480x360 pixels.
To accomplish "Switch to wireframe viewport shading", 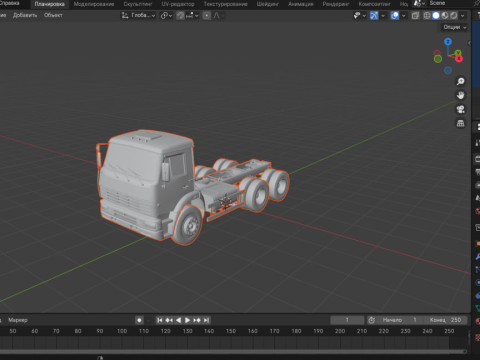I will [427, 15].
